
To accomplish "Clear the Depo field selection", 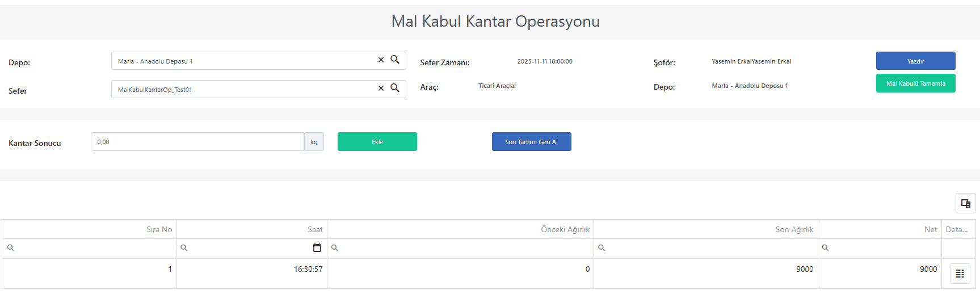I will point(381,60).
